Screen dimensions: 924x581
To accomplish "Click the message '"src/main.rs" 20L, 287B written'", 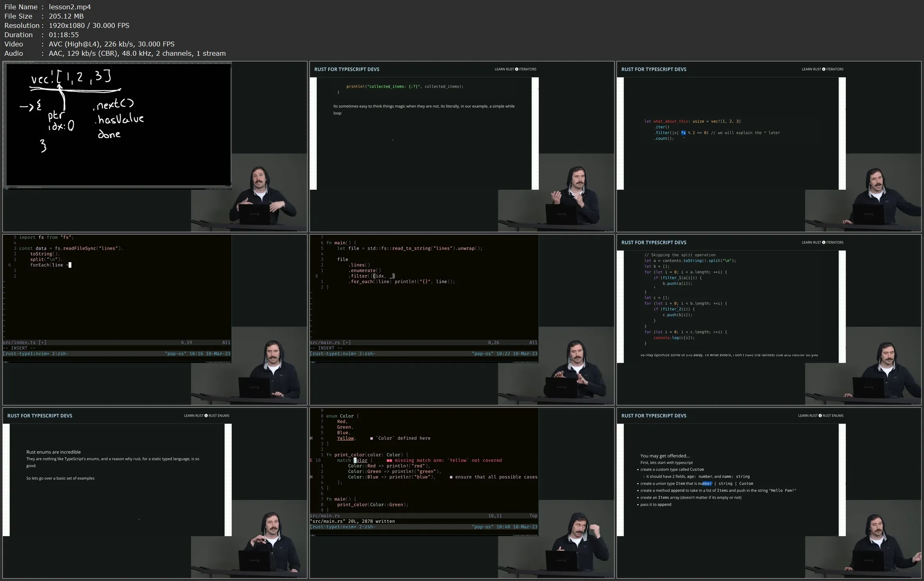I will 352,521.
